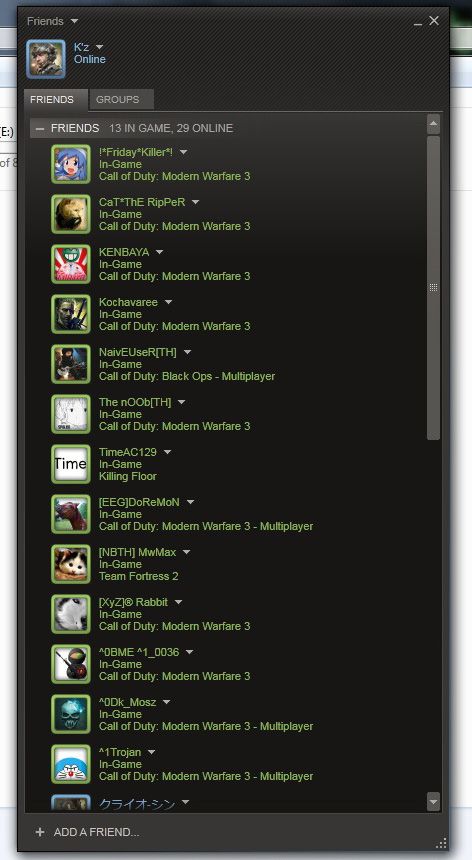This screenshot has height=860, width=472.
Task: Click ^1Trojan Doraemon avatar
Action: tap(71, 764)
